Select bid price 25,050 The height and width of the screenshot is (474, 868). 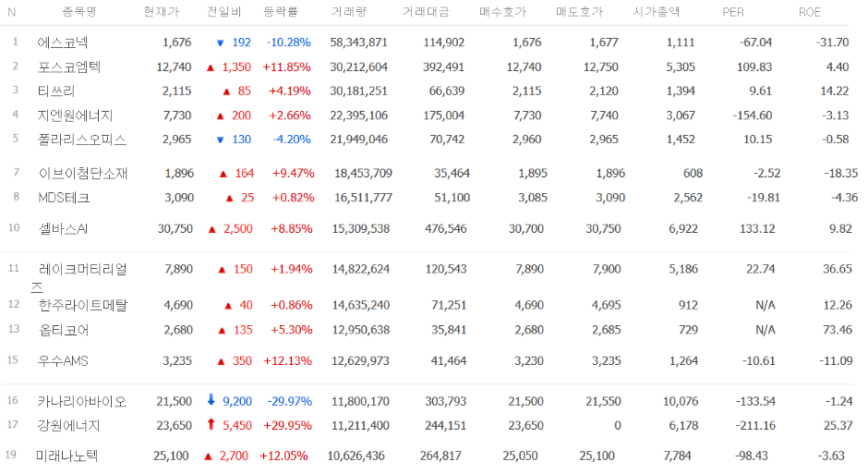[520, 456]
